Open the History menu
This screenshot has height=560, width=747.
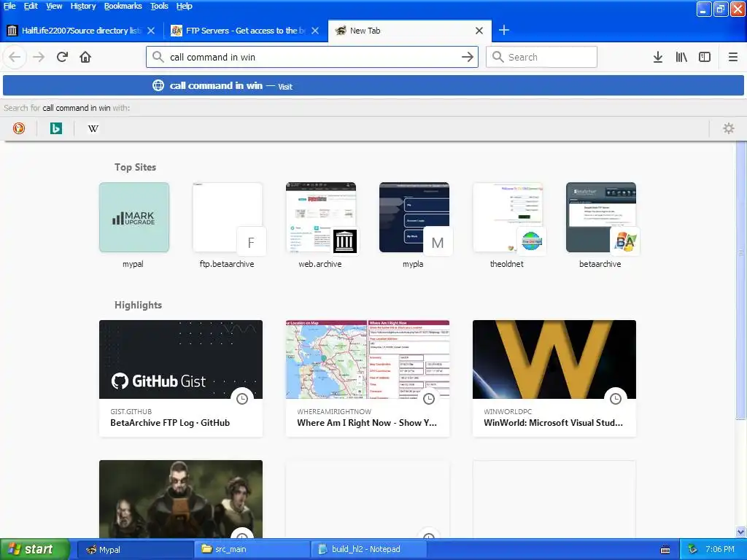(x=83, y=6)
